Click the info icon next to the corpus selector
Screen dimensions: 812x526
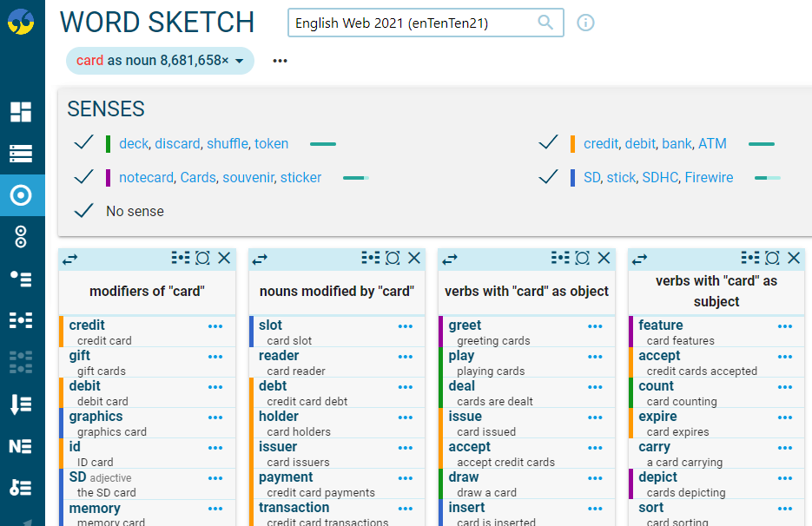[585, 23]
